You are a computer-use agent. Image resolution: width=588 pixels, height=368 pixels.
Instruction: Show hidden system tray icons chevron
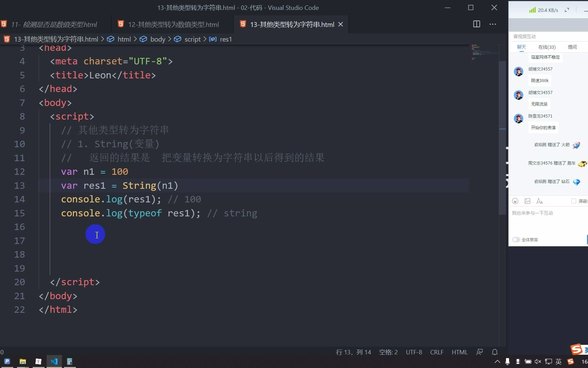click(497, 362)
